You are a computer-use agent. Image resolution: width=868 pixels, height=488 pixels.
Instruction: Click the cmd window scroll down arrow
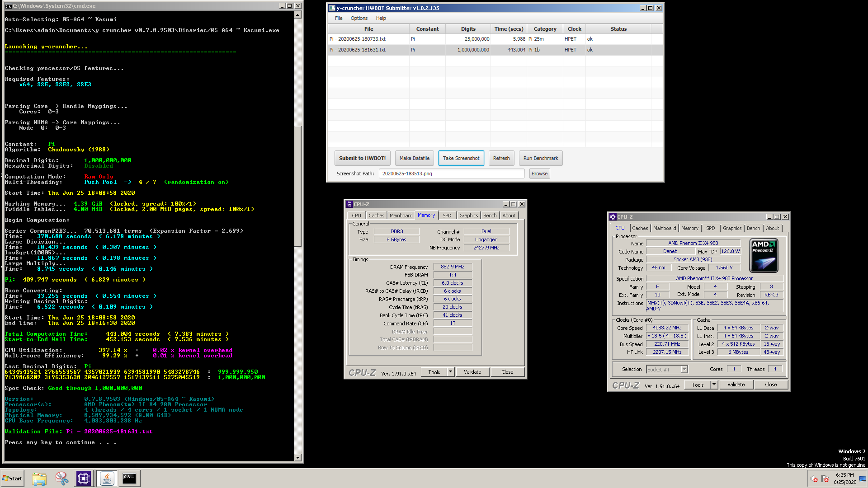(x=297, y=457)
